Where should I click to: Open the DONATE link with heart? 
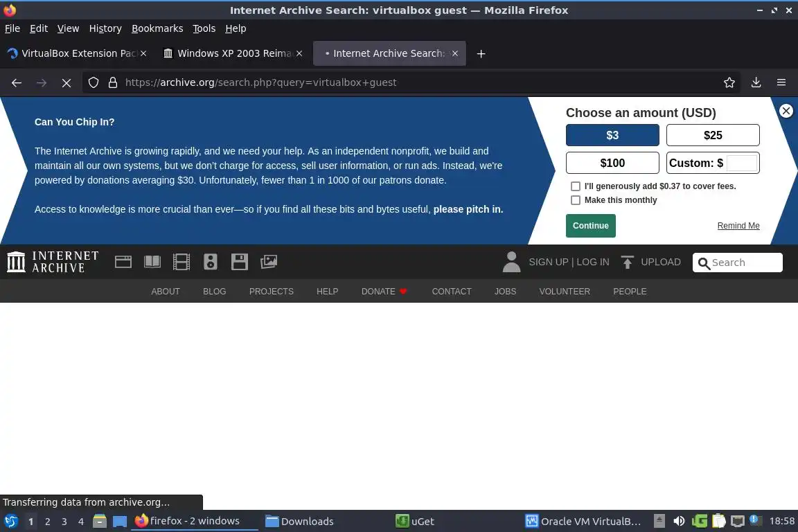pyautogui.click(x=384, y=292)
